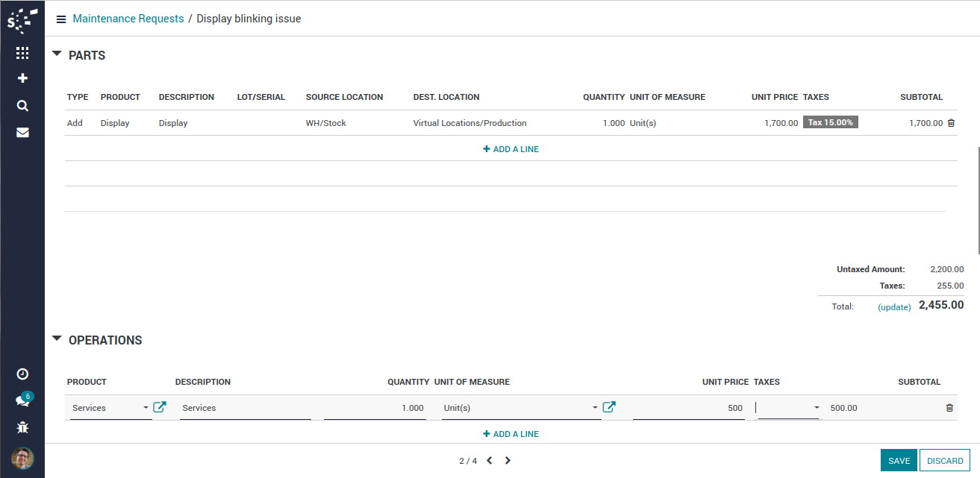This screenshot has width=980, height=478.
Task: Open the apps grid menu icon
Action: click(22, 53)
